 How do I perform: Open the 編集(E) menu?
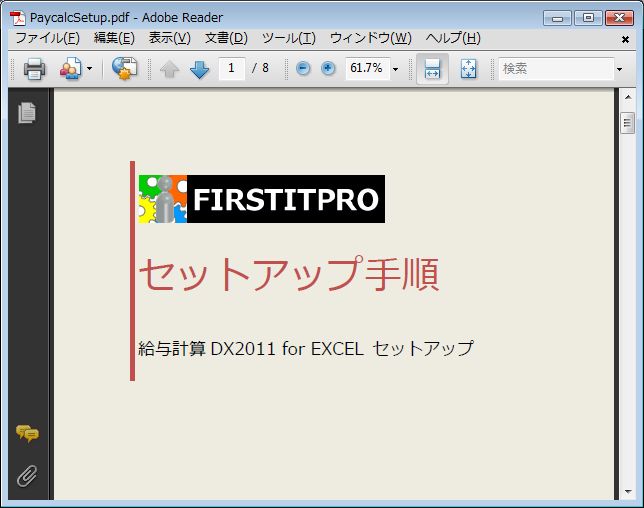point(114,38)
